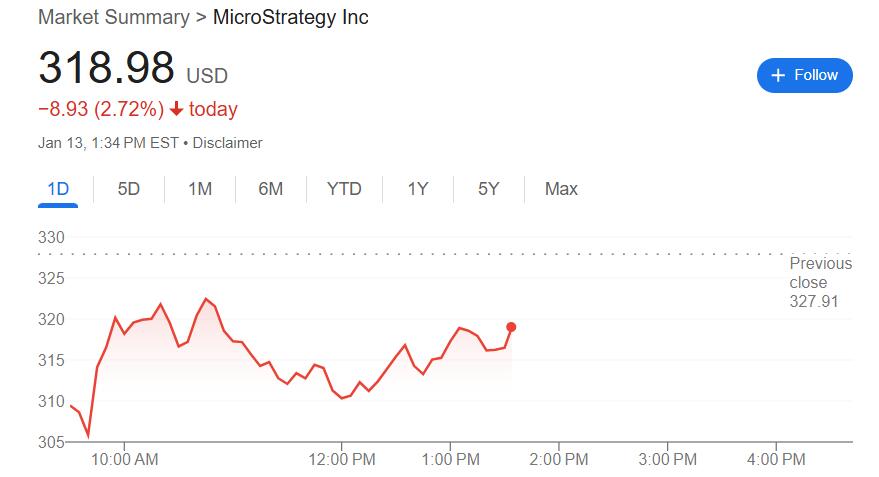Click the red down arrow icon
Screen dimensions: 879x477
(176, 109)
